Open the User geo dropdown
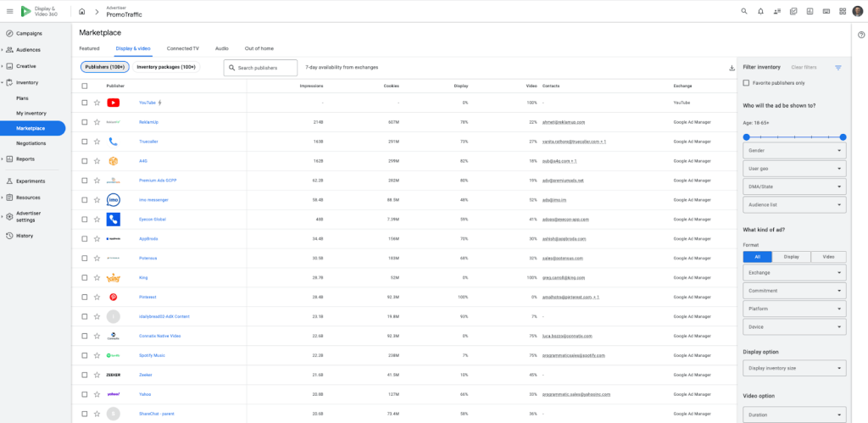 pos(794,169)
